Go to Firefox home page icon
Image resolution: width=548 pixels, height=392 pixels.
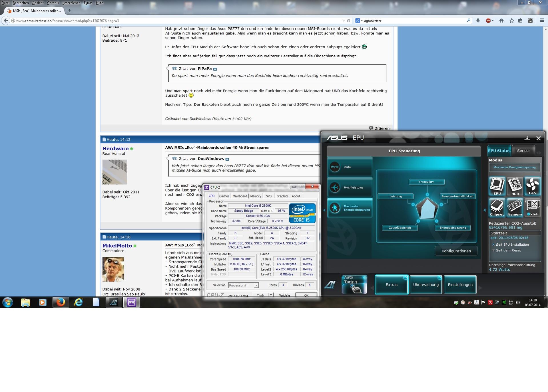coord(501,21)
